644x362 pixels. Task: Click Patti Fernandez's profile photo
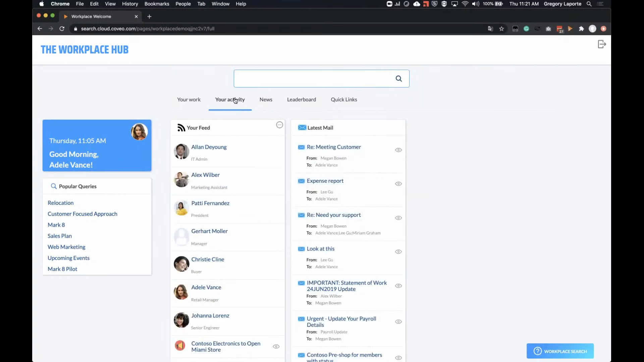pyautogui.click(x=181, y=207)
